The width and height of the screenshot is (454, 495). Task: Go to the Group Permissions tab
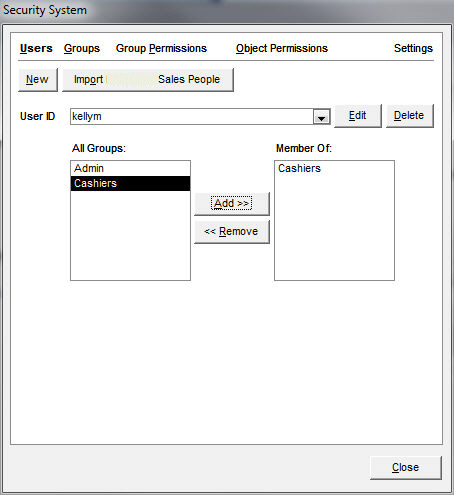point(161,48)
